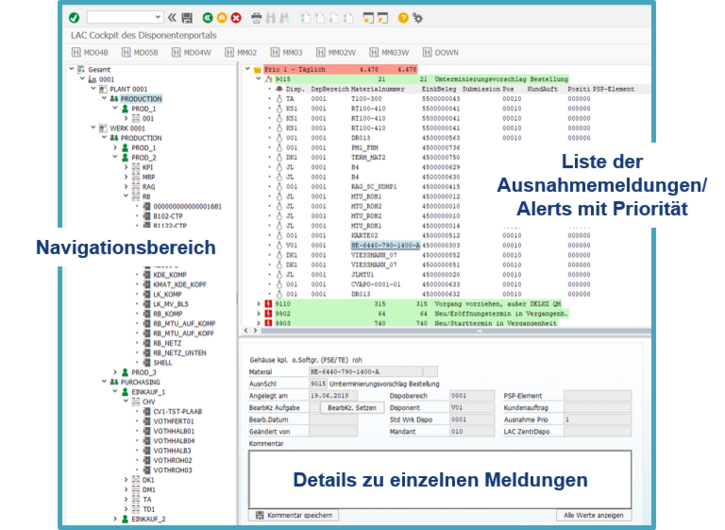
Task: Select the KPI node in navigation tree
Action: (x=148, y=168)
